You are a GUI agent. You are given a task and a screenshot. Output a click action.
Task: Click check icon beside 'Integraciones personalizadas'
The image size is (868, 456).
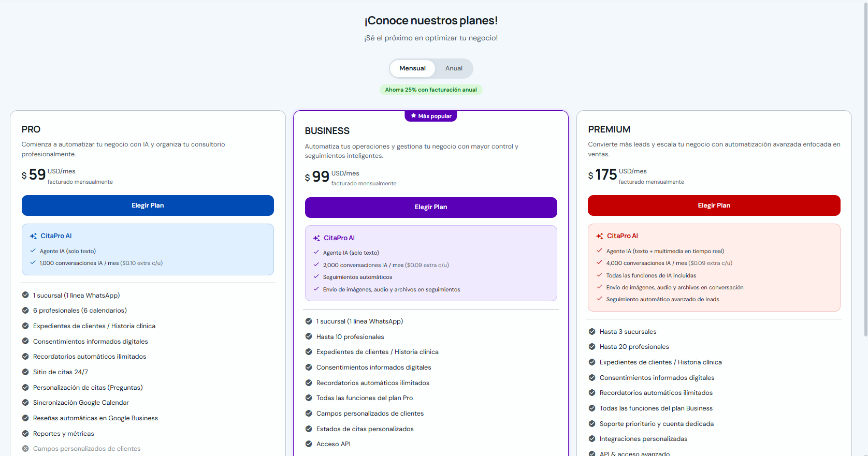592,439
